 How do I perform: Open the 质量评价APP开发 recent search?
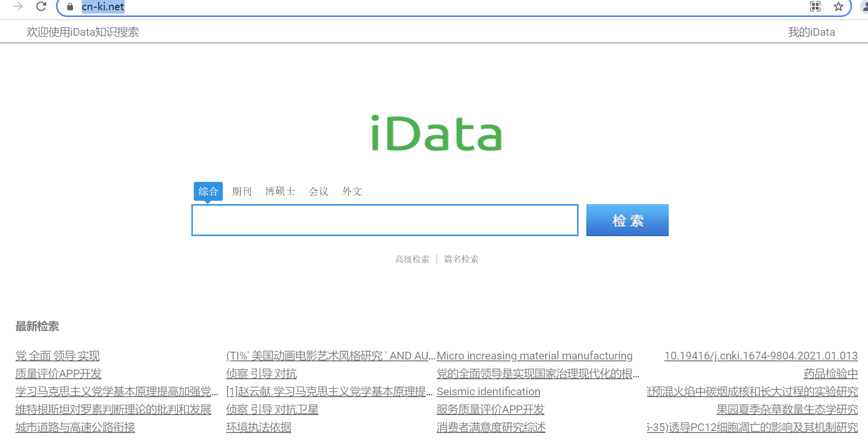coord(57,373)
